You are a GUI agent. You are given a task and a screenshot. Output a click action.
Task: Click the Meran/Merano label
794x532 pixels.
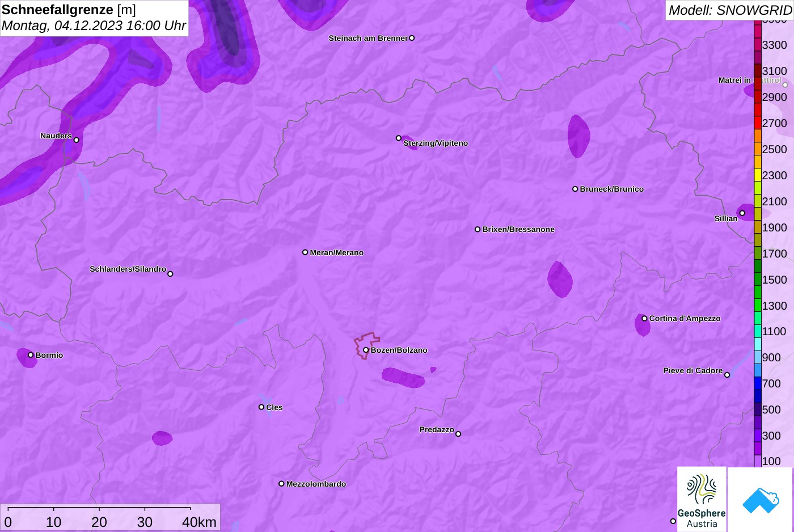point(337,252)
